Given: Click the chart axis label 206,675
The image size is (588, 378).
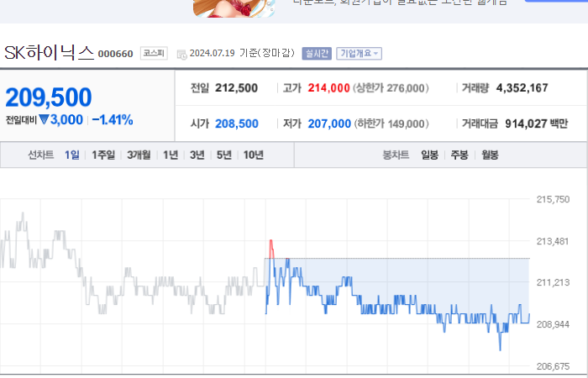Looking at the screenshot, I should point(553,366).
